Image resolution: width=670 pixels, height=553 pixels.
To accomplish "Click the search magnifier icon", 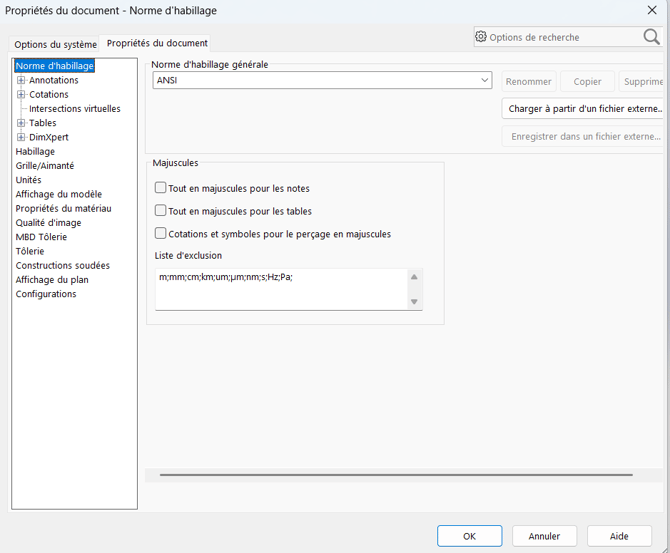I will coord(651,37).
